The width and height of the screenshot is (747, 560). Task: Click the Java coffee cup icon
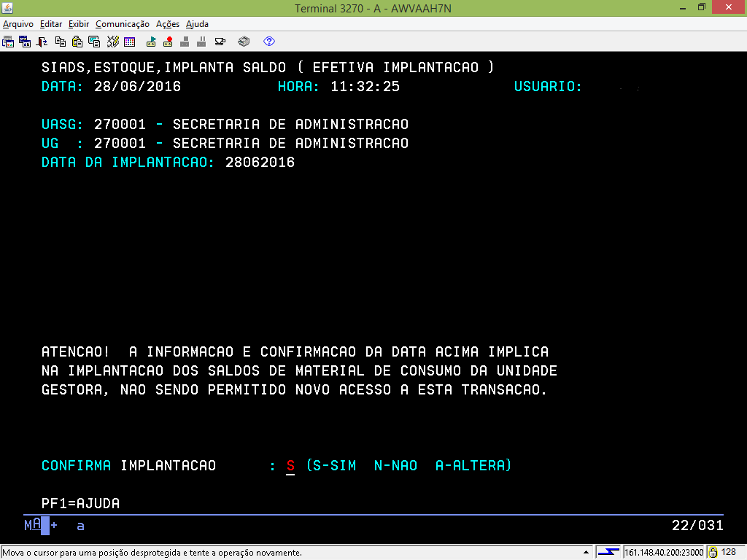[220, 42]
